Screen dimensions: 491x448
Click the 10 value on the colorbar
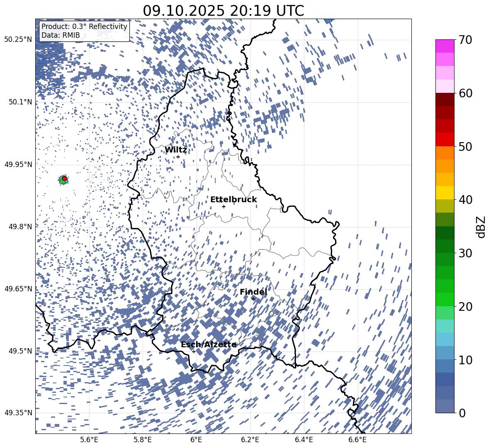(x=465, y=359)
